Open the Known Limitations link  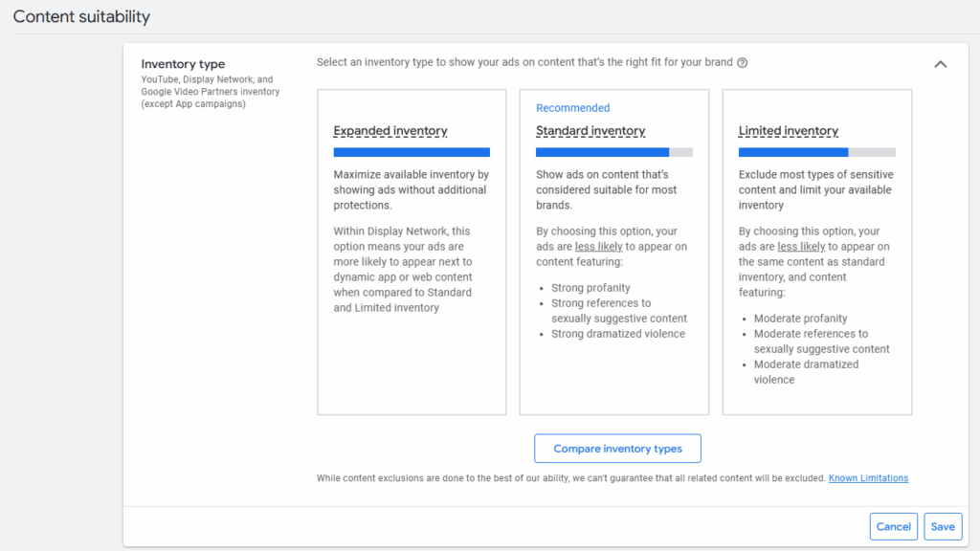click(867, 477)
